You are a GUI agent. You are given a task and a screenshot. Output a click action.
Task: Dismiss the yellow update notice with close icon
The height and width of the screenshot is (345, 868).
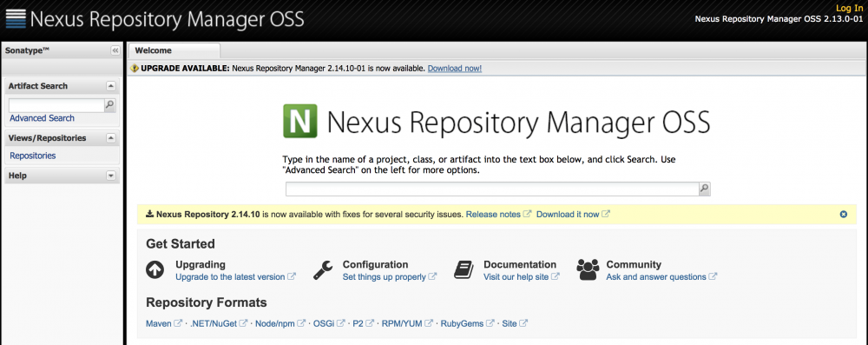(x=844, y=214)
